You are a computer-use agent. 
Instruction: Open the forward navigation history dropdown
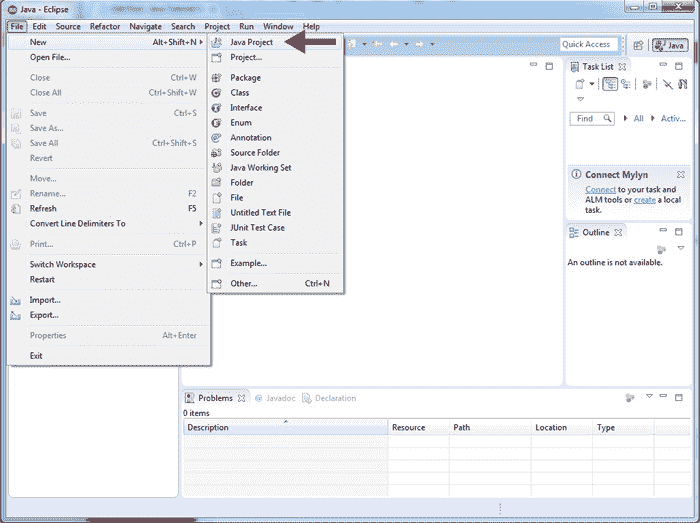click(x=432, y=44)
